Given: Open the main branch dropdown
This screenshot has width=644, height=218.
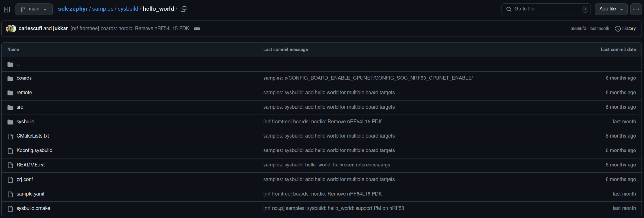Looking at the screenshot, I should click(34, 9).
